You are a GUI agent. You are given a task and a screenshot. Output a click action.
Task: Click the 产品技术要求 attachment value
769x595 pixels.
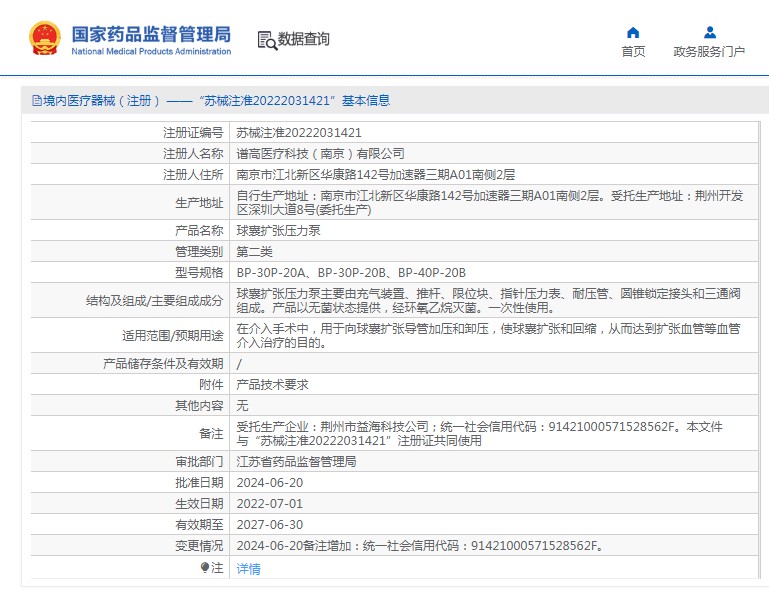[x=273, y=385]
